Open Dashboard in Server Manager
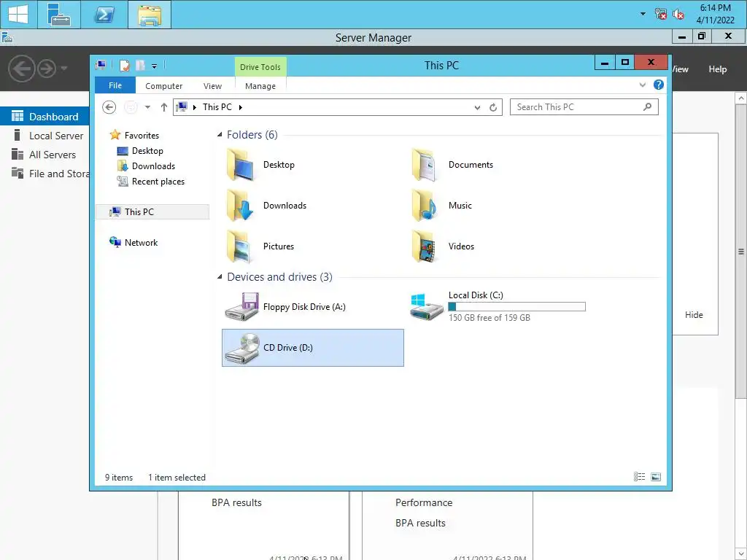The width and height of the screenshot is (747, 560). (44, 117)
